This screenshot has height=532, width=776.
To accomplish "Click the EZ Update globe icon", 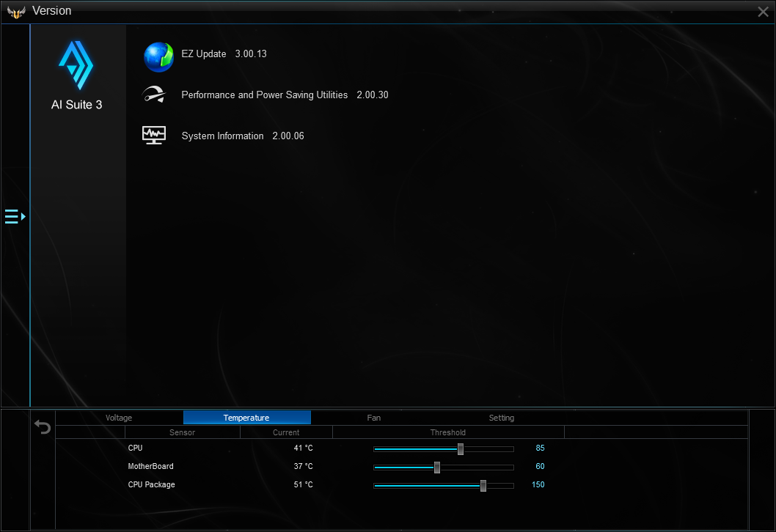I will 158,57.
